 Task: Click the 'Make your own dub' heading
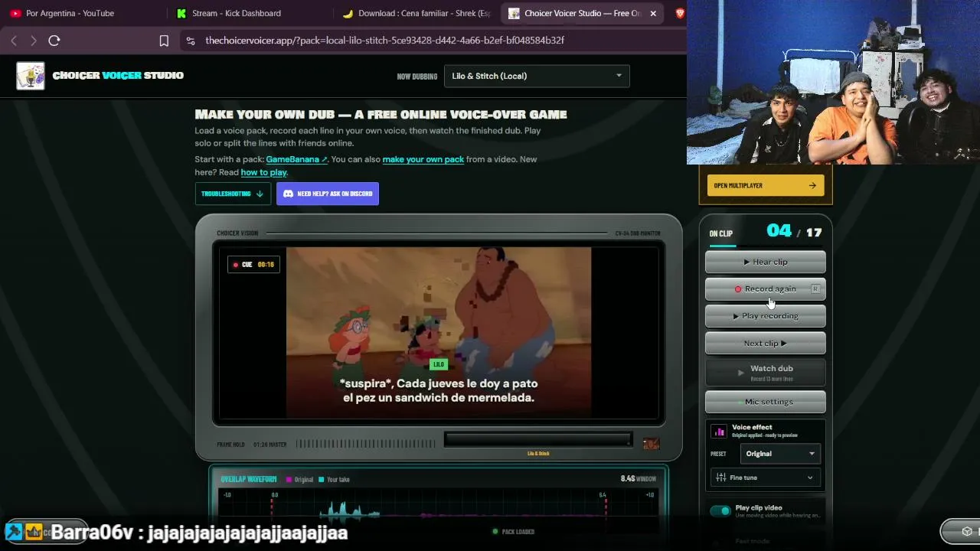coord(381,114)
